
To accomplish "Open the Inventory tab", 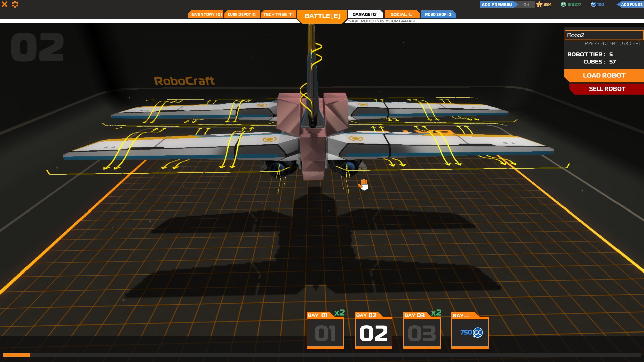I will click(x=206, y=14).
